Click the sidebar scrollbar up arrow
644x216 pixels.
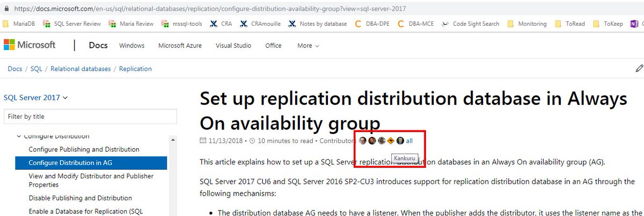pyautogui.click(x=172, y=140)
